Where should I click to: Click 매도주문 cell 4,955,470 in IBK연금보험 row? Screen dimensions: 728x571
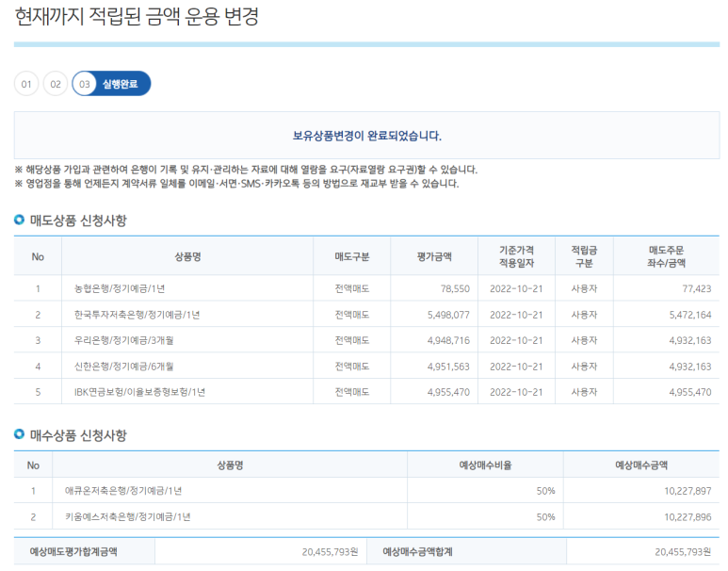690,392
